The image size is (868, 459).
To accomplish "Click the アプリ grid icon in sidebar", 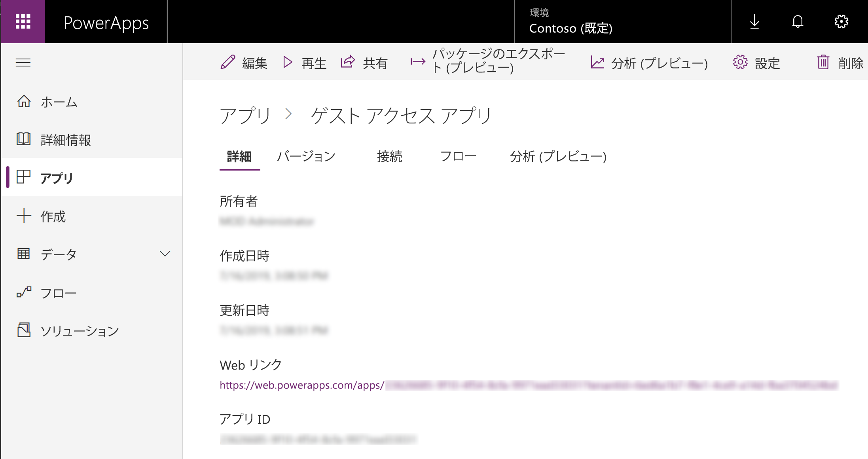I will [x=24, y=177].
